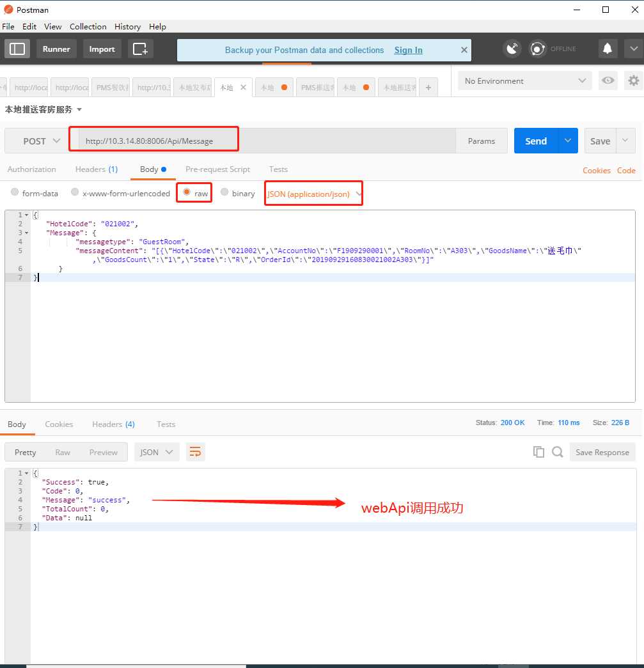Dismiss the backup banner with its X
Screen dimensions: 644x668
pos(464,50)
